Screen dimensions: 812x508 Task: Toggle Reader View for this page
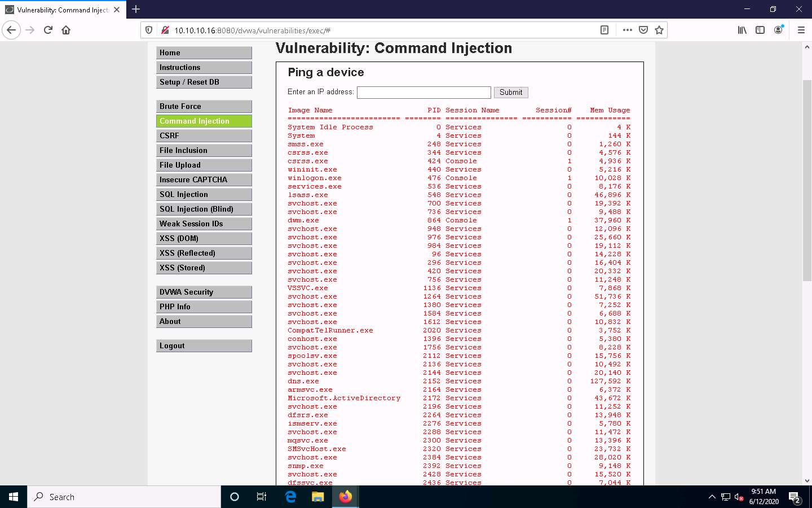click(x=604, y=30)
